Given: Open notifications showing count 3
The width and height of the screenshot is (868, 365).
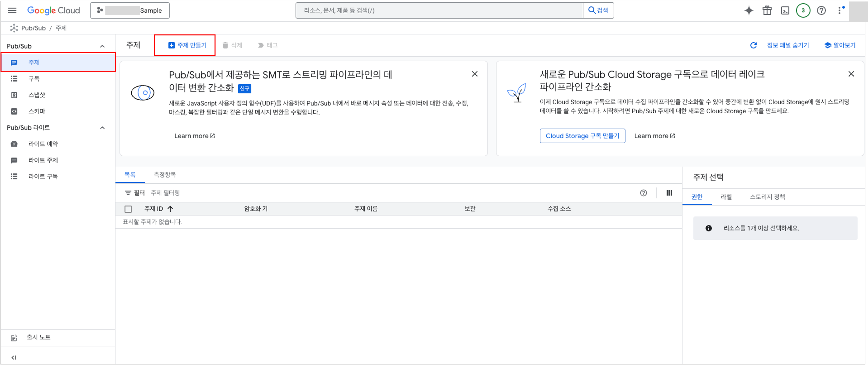Looking at the screenshot, I should (x=804, y=10).
